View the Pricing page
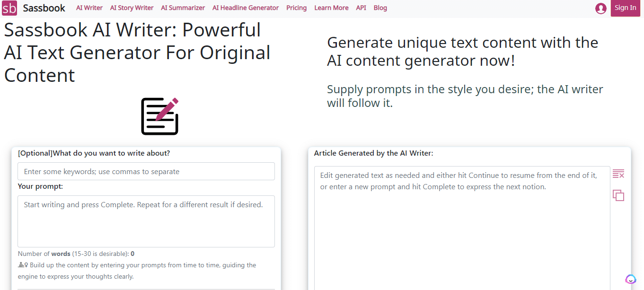The height and width of the screenshot is (290, 644). tap(296, 8)
